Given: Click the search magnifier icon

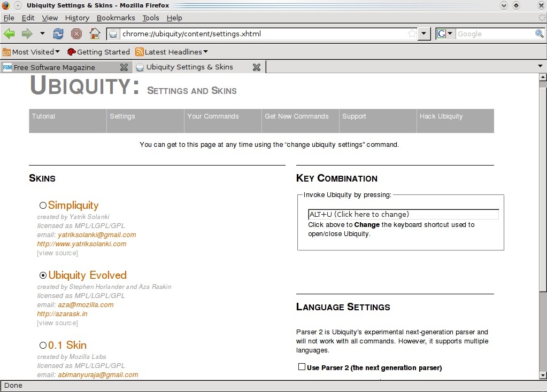Looking at the screenshot, I should coord(540,34).
